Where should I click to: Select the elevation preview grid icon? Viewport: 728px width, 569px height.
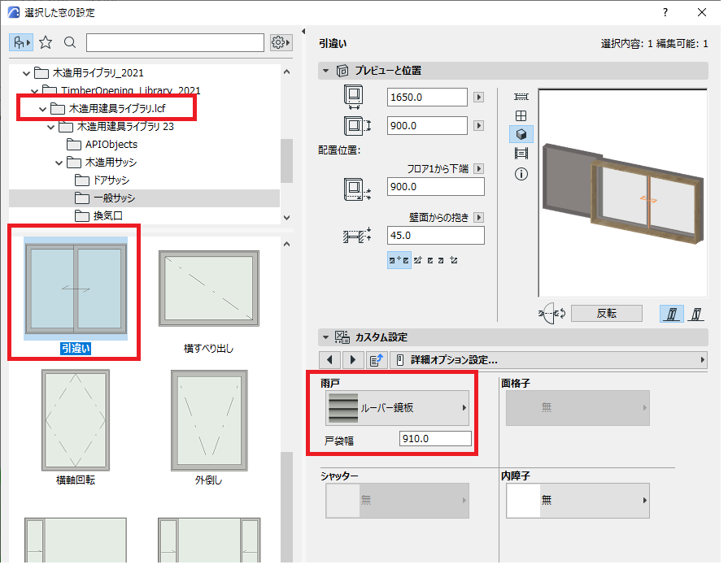pos(521,115)
